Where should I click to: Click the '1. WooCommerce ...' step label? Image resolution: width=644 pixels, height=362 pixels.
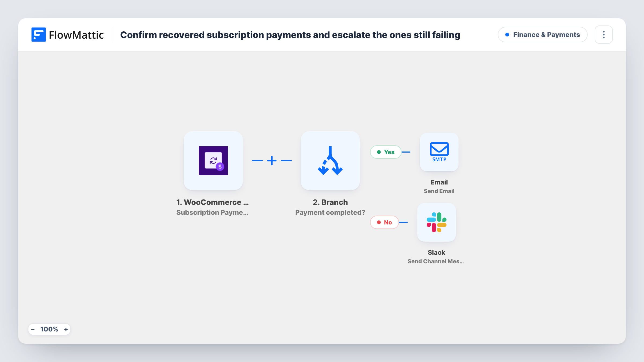pos(213,202)
